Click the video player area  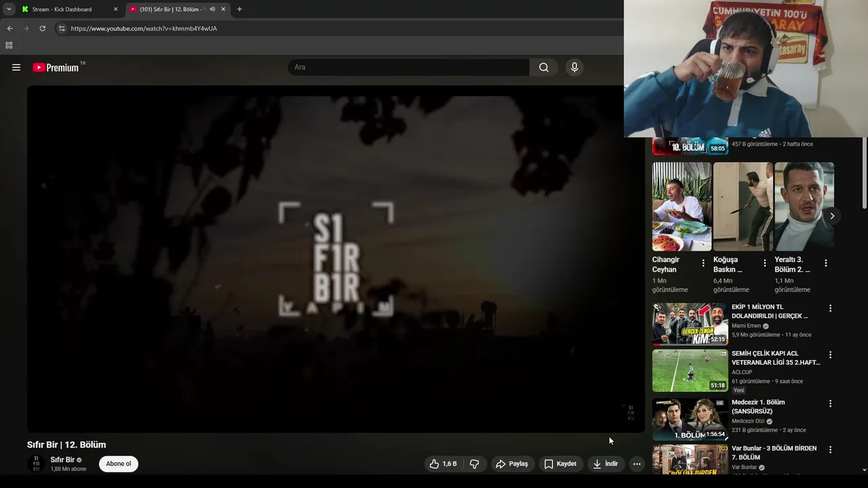(x=336, y=259)
